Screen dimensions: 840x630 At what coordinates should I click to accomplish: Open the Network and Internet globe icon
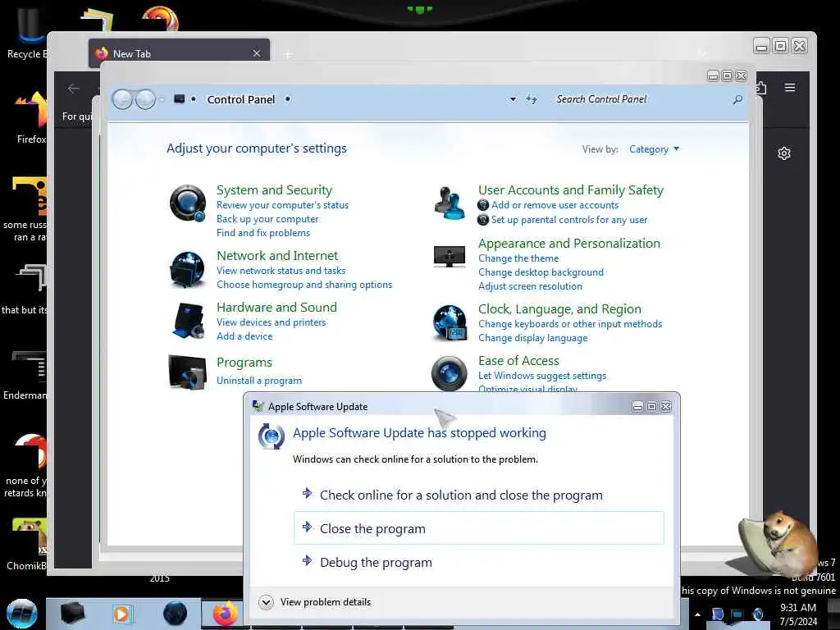point(188,269)
